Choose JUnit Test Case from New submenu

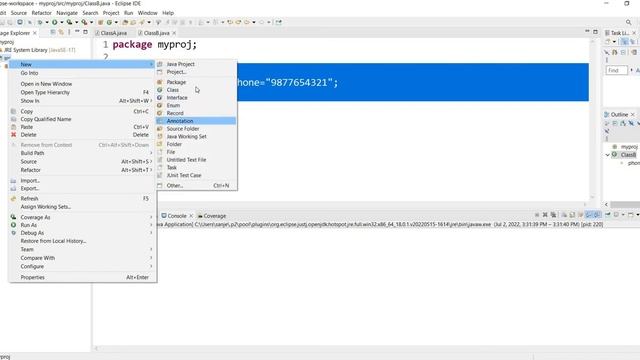pos(196,175)
